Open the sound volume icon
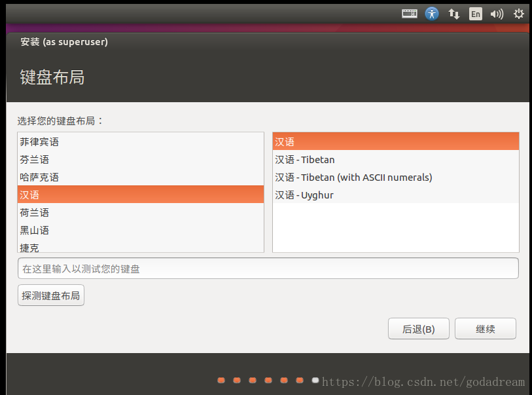This screenshot has height=395, width=532. 497,14
